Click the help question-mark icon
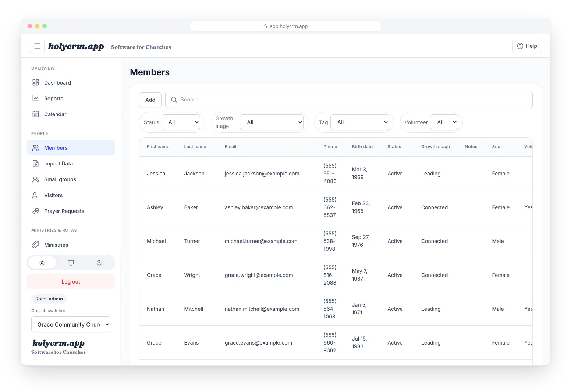This screenshot has width=571, height=392. point(520,46)
